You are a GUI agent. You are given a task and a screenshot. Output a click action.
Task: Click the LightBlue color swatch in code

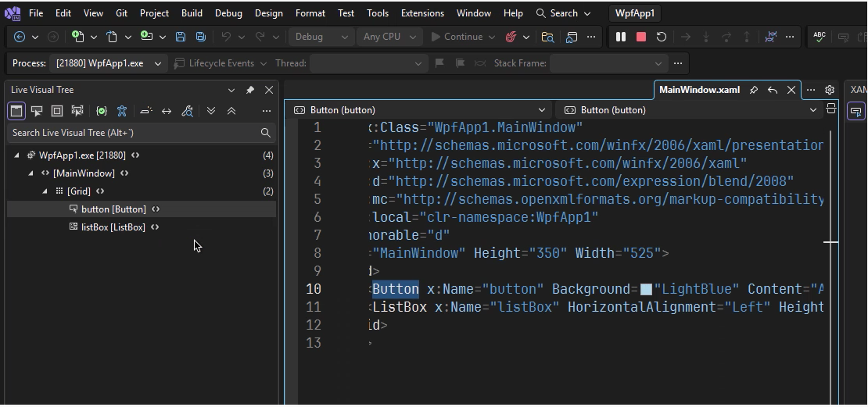click(646, 290)
